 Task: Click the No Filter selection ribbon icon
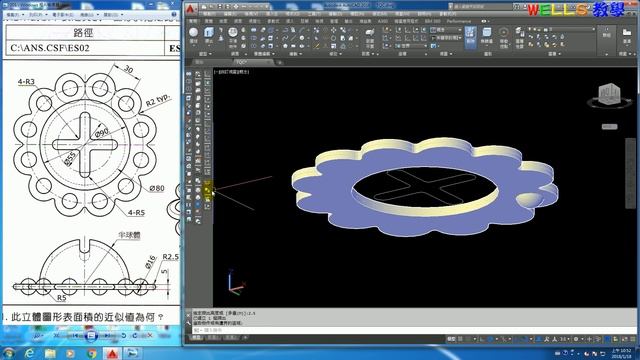point(486,36)
